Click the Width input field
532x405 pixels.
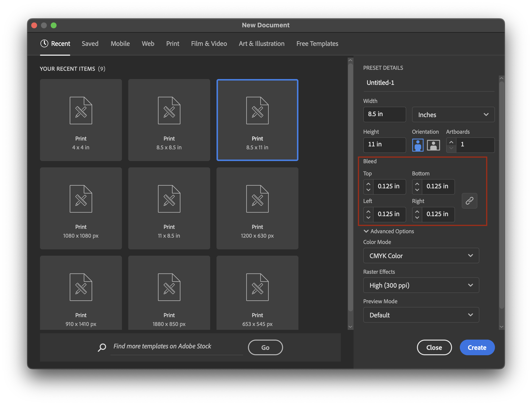tap(384, 114)
